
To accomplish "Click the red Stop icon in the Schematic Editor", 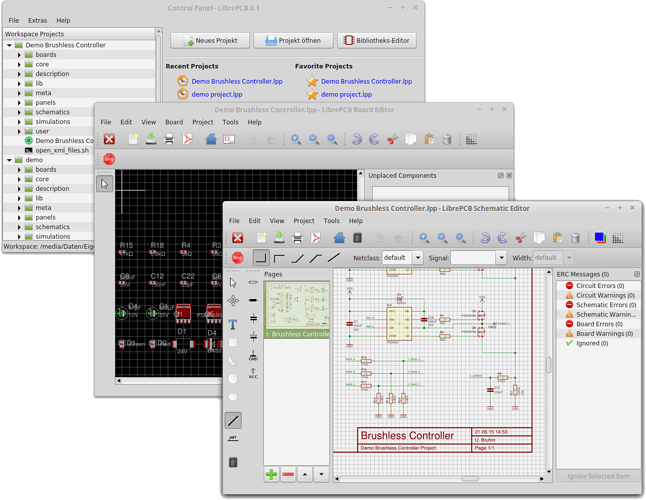I will pos(237,258).
